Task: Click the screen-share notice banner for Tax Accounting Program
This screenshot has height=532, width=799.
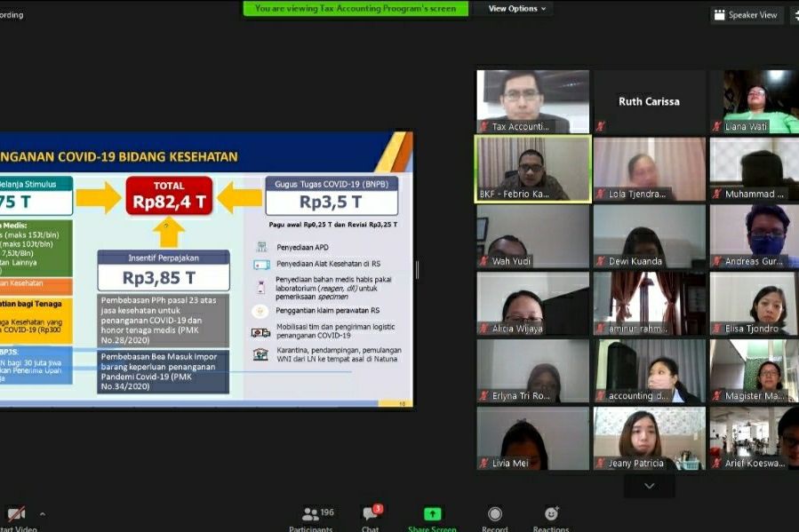Action: coord(356,8)
